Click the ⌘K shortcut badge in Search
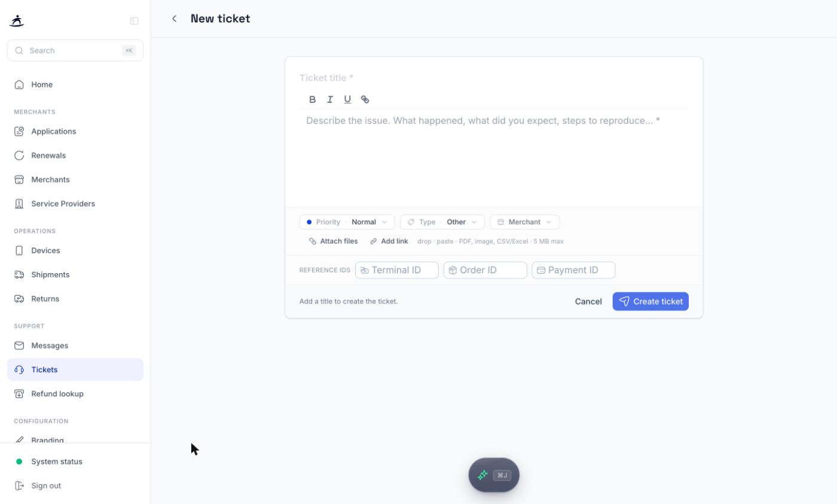This screenshot has width=837, height=504. coord(129,51)
